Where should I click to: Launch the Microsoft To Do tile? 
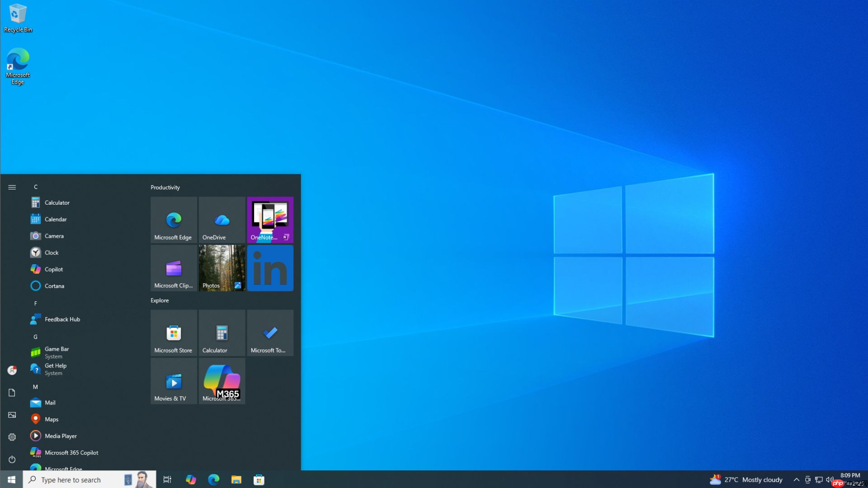click(x=270, y=333)
